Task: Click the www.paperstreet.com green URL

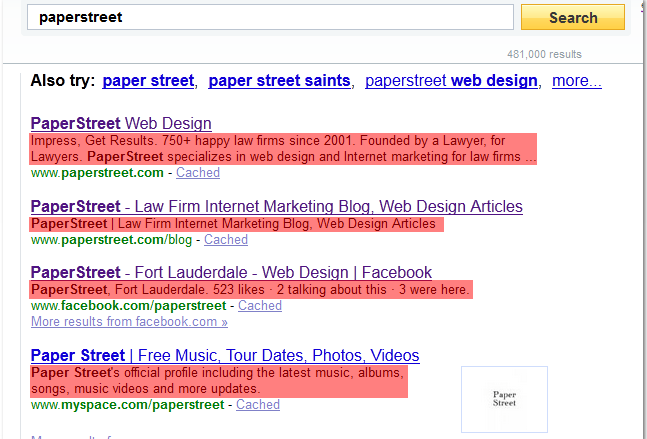Action: 97,172
